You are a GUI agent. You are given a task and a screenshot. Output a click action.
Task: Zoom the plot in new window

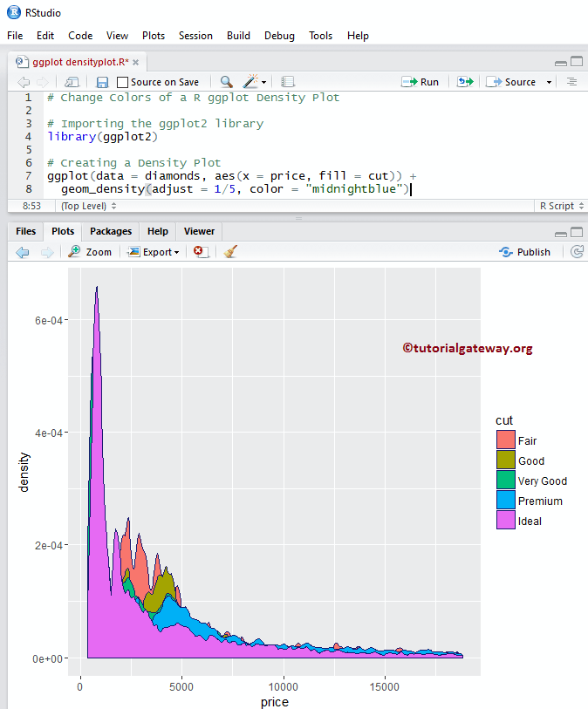(x=90, y=252)
